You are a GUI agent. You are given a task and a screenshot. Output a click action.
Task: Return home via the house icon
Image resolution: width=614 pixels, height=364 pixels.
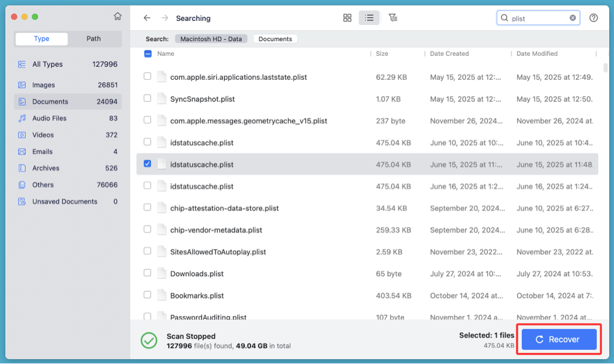[117, 17]
